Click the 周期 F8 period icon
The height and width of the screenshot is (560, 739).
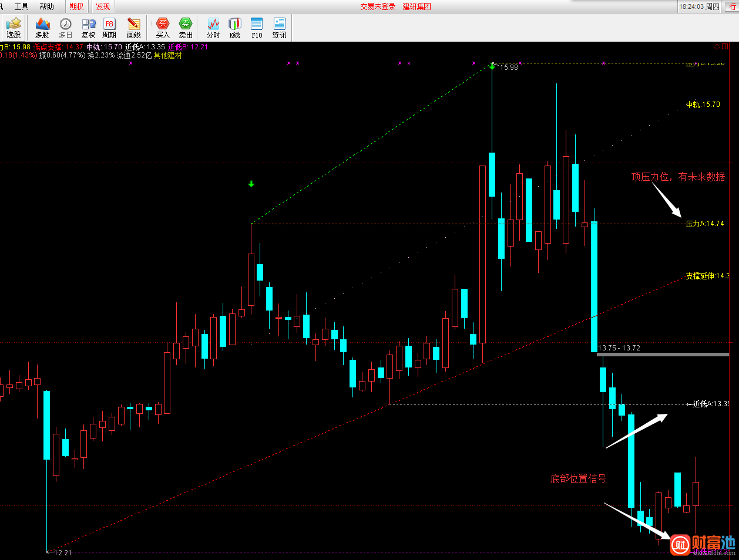coord(109,28)
